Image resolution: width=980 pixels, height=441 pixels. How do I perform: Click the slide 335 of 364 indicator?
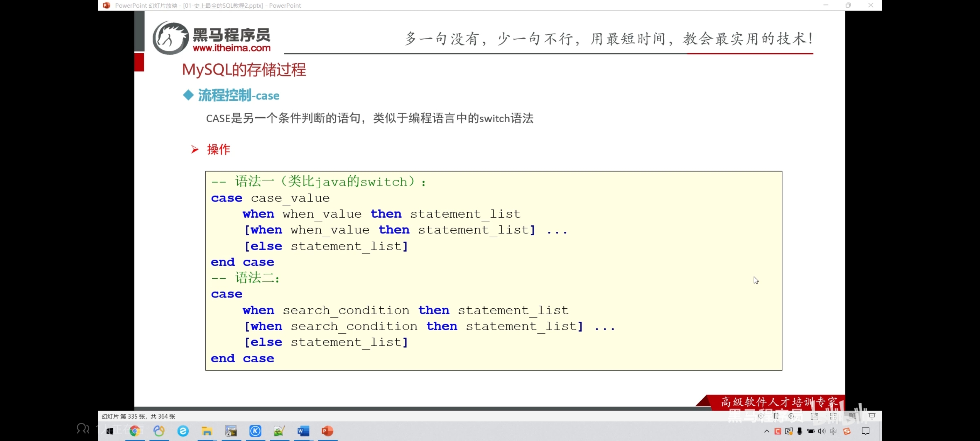tap(139, 416)
